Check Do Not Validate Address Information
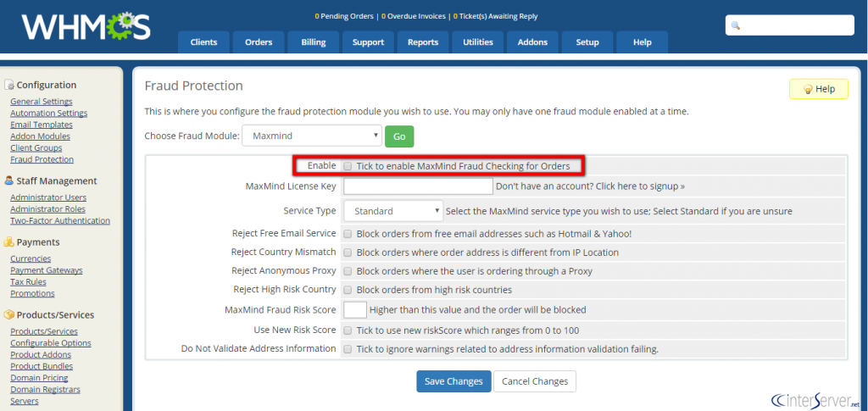Viewport: 868px width, 411px height. point(348,349)
